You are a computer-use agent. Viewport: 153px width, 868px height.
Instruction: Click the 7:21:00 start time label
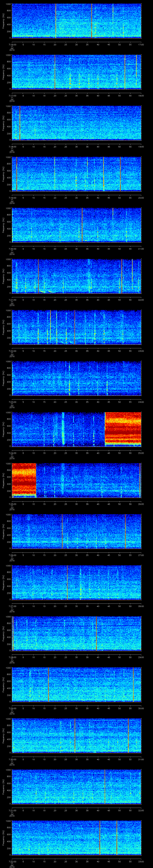tap(12, 300)
